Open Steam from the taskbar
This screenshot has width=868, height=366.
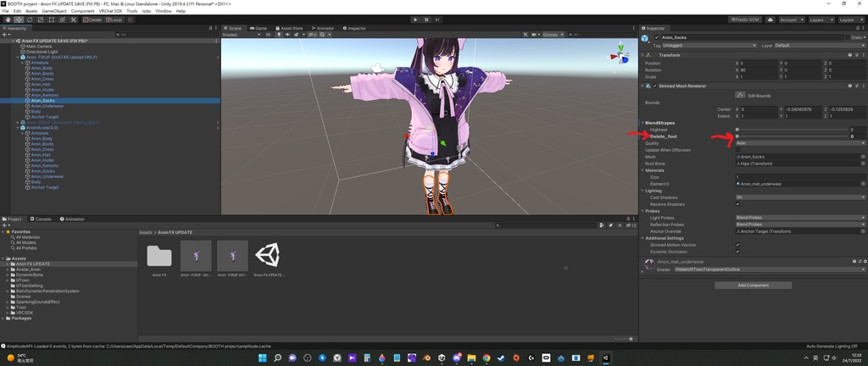click(502, 358)
